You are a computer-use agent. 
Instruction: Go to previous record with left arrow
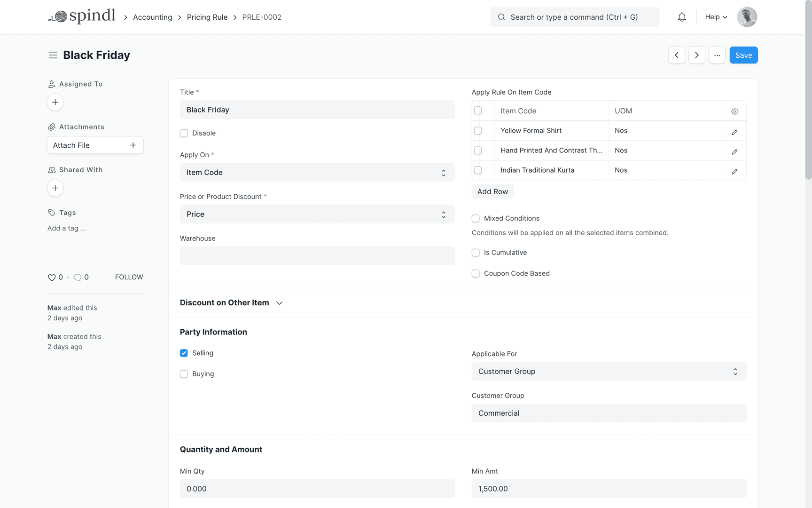click(676, 55)
